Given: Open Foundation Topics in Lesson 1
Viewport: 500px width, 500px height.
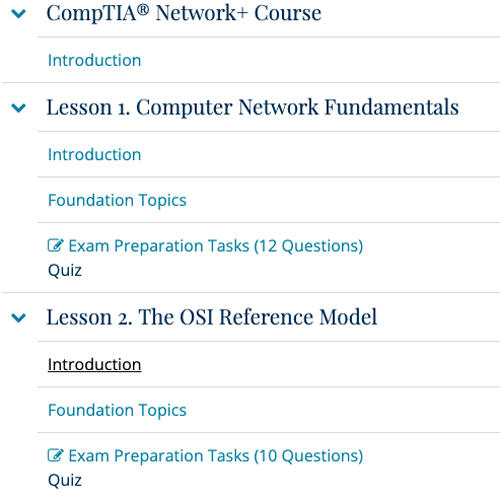Looking at the screenshot, I should [x=117, y=200].
